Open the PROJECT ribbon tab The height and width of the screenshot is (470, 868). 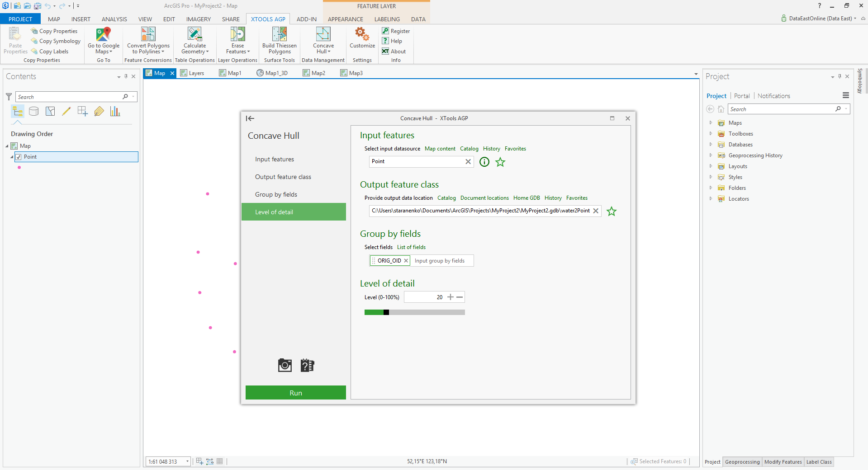pos(20,19)
